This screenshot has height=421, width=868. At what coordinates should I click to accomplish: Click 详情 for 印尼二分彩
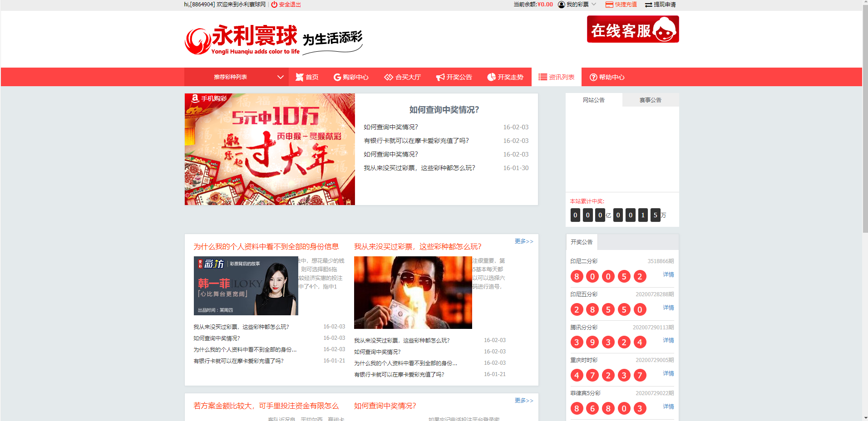tap(668, 274)
